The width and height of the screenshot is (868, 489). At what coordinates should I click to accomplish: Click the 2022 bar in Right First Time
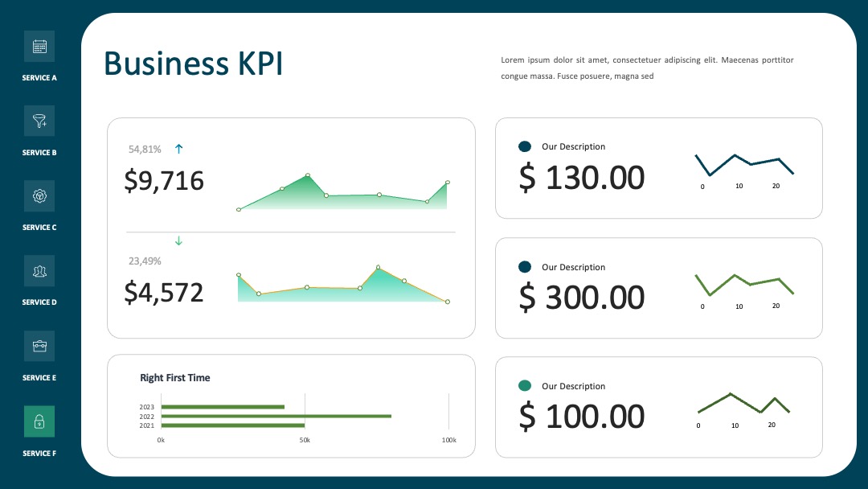276,416
